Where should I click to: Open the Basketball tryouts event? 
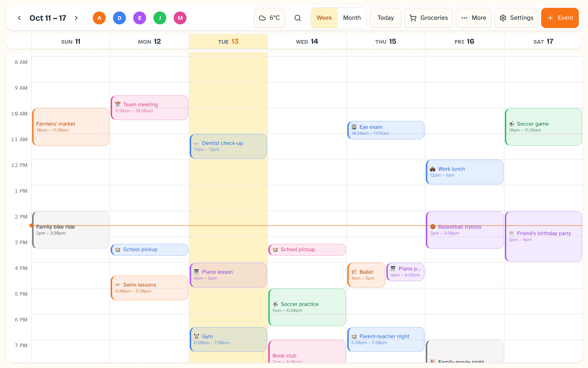pos(465,230)
